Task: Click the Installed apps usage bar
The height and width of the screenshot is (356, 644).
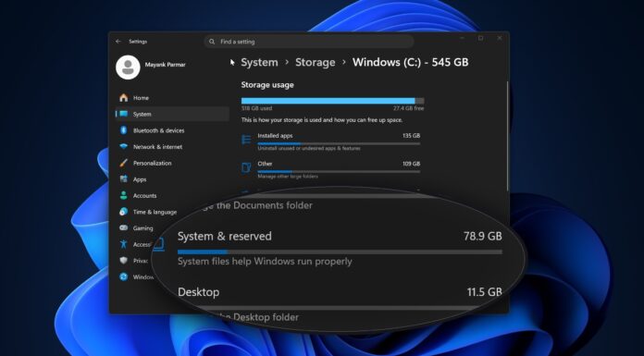Action: click(339, 143)
